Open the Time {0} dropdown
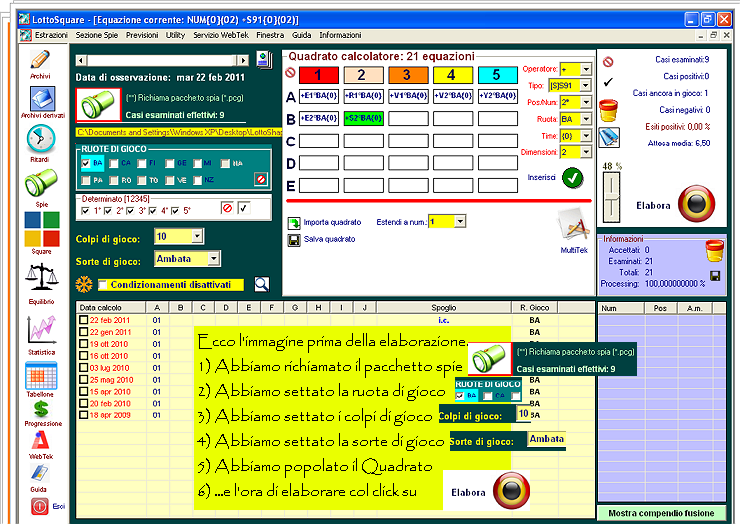740x524 pixels. (586, 135)
